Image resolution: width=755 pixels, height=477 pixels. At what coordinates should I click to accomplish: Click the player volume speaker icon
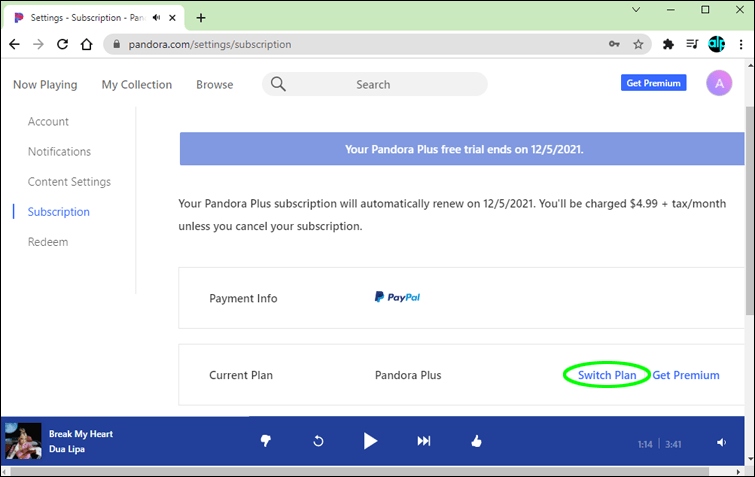(721, 442)
